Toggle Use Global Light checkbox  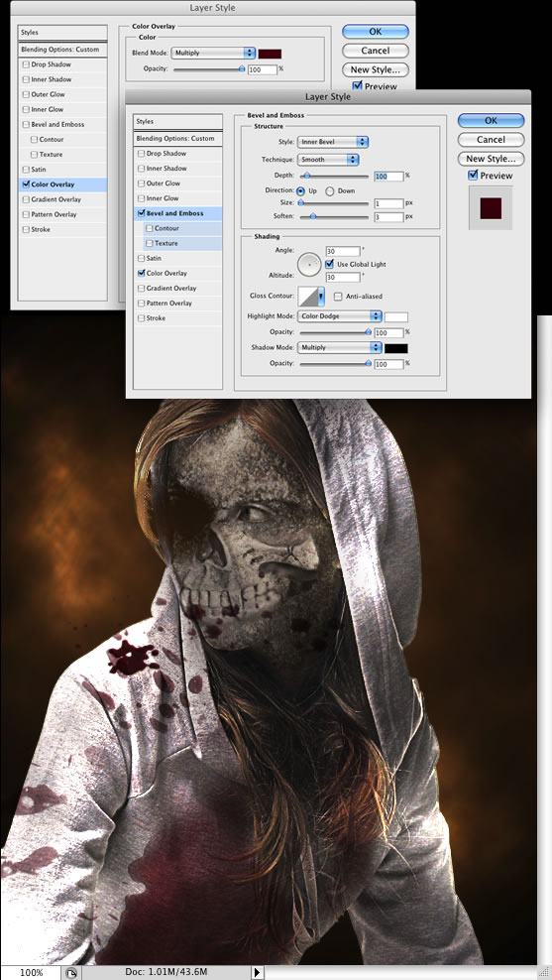pyautogui.click(x=330, y=264)
